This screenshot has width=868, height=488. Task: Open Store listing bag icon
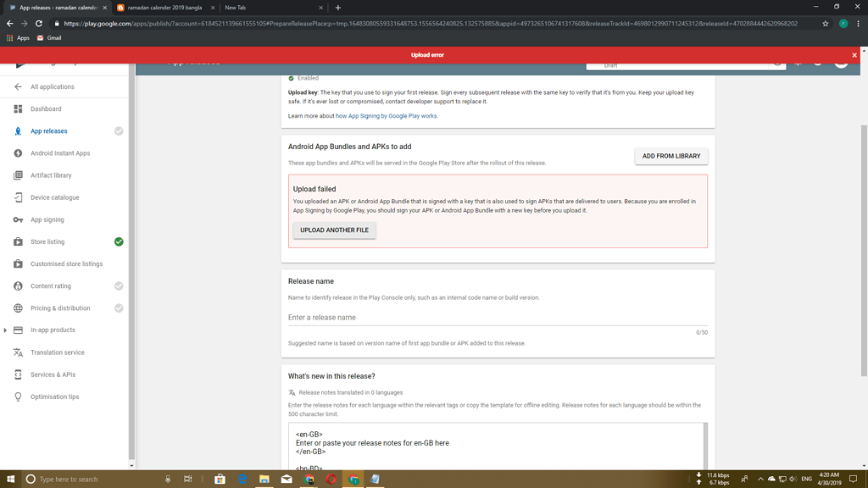point(19,241)
